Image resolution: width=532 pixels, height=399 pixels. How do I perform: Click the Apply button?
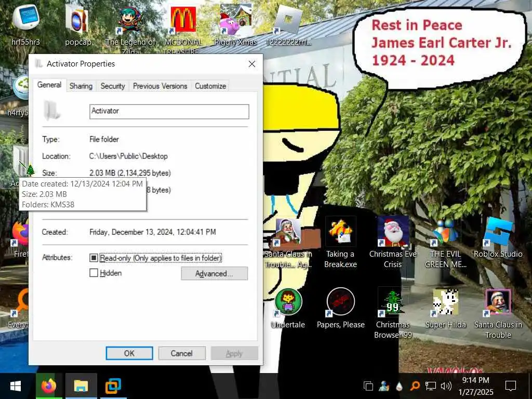[234, 353]
